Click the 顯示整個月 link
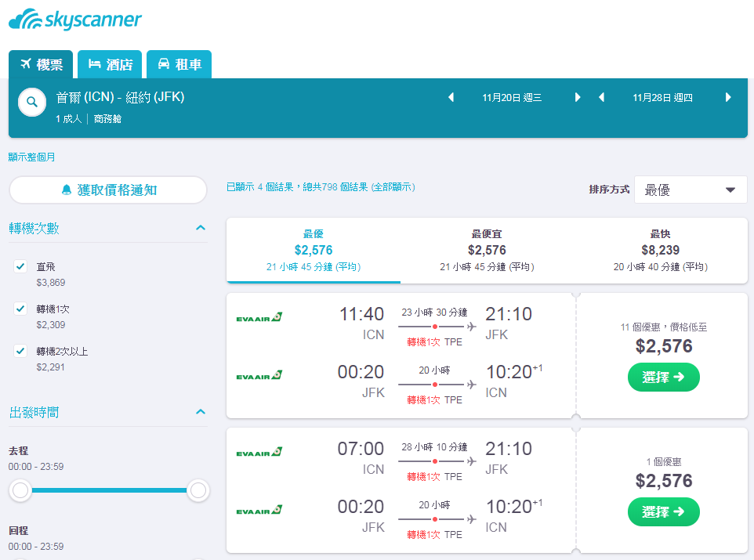The width and height of the screenshot is (754, 560). pos(31,157)
